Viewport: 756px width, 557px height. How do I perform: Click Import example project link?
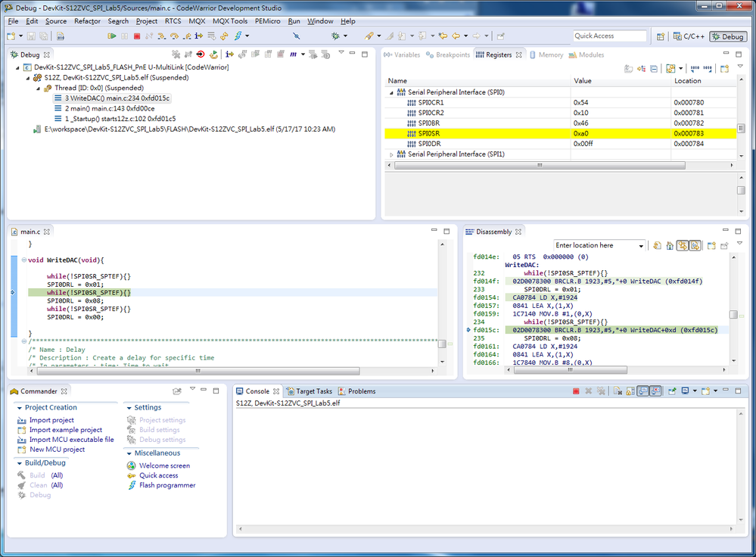(x=65, y=430)
